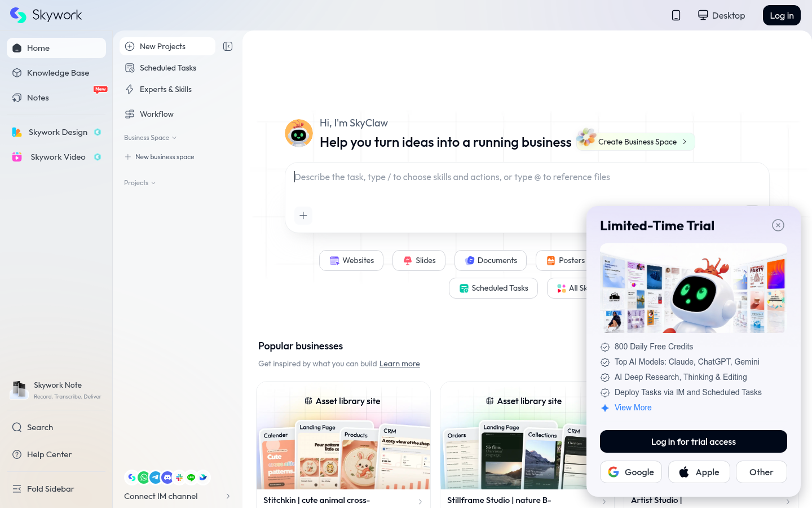The width and height of the screenshot is (812, 508).
Task: Click the Artist Studio card title
Action: click(656, 500)
